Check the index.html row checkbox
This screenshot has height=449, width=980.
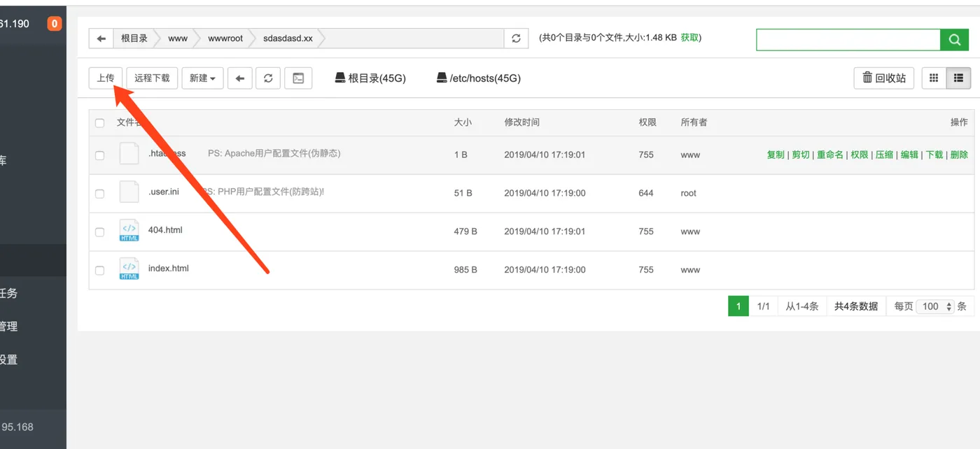pos(99,271)
